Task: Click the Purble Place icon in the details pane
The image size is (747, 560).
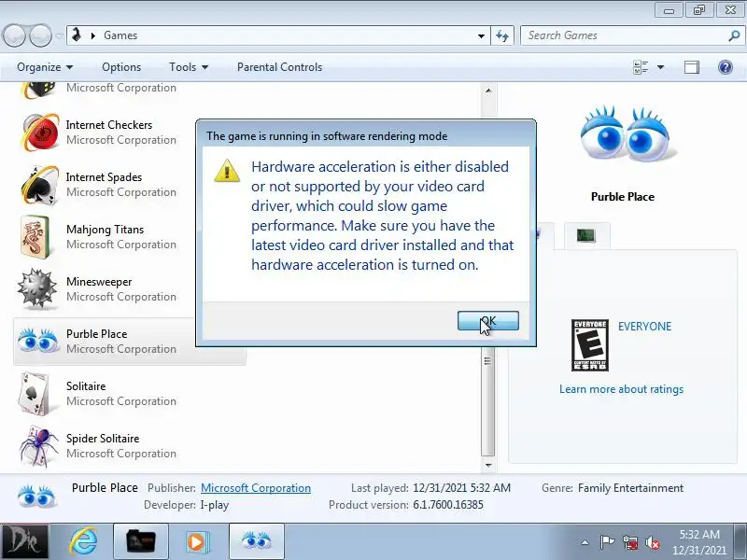Action: point(37,497)
